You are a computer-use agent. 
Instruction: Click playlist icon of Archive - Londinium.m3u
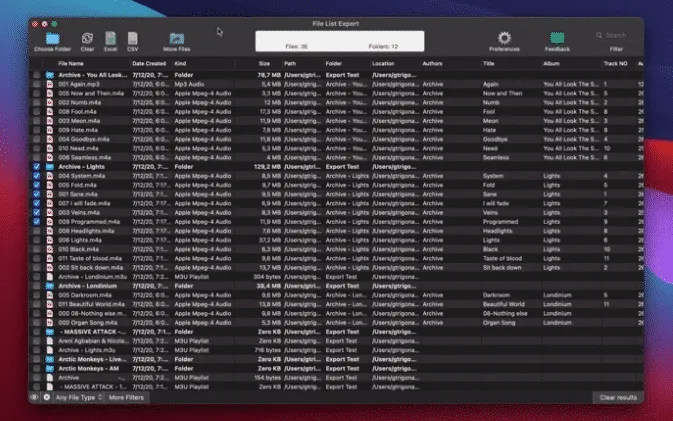50,277
